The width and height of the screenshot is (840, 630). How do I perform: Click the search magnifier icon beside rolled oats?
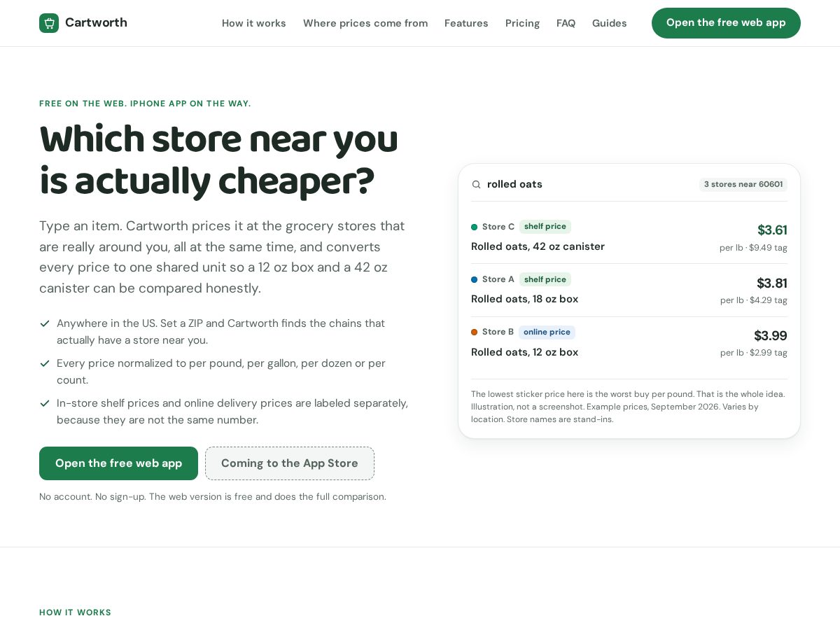tap(476, 185)
